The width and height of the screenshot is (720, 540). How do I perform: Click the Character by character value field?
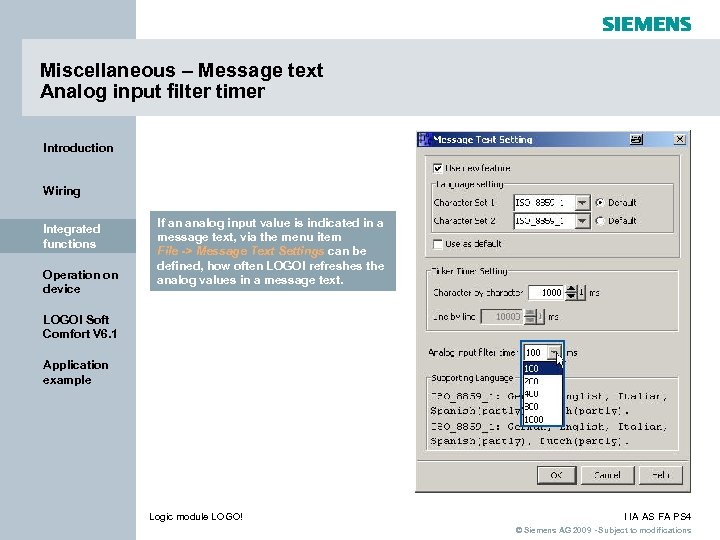(x=546, y=292)
